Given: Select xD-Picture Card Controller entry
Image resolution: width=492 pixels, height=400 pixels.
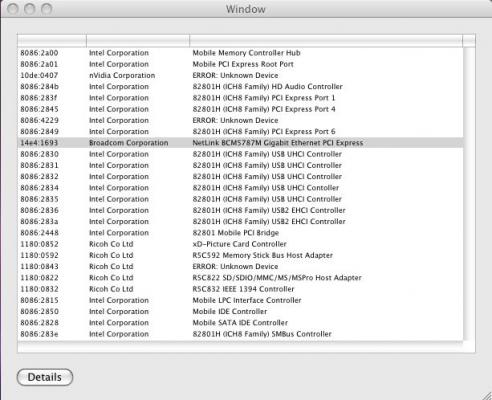Looking at the screenshot, I should pyautogui.click(x=239, y=244).
